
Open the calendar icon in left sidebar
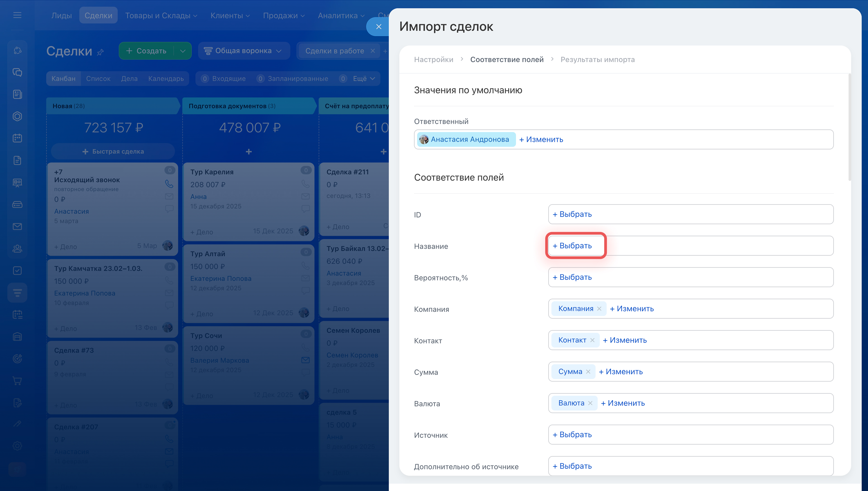click(x=17, y=138)
